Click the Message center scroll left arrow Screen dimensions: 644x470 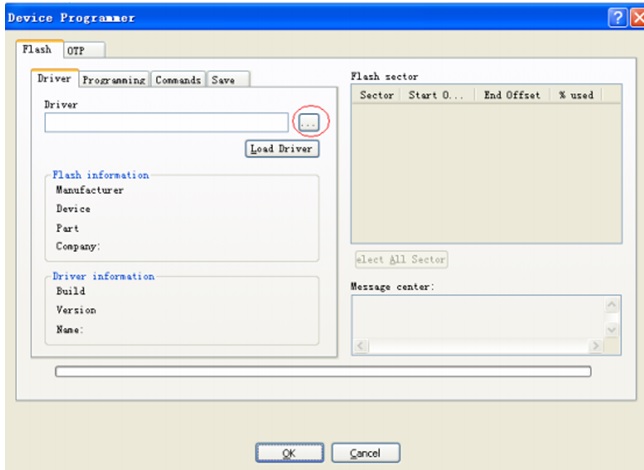(x=361, y=346)
